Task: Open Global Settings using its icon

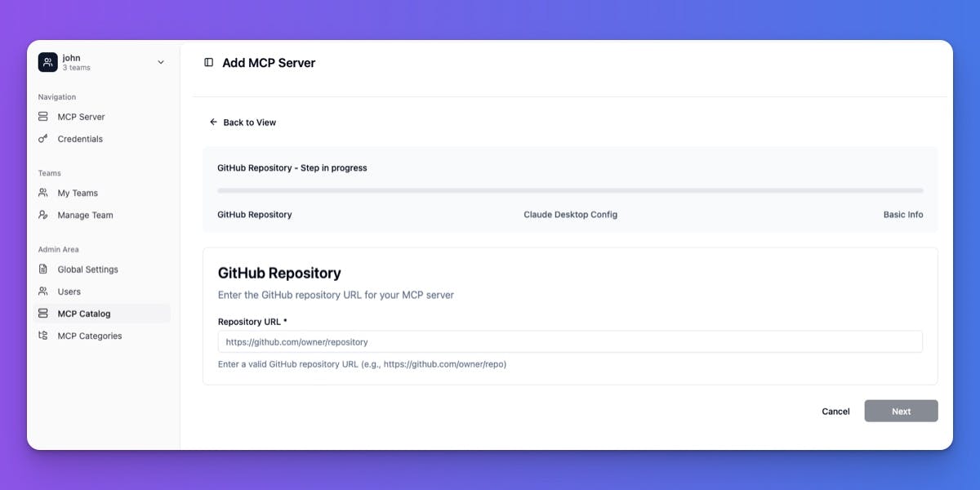Action: coord(44,269)
